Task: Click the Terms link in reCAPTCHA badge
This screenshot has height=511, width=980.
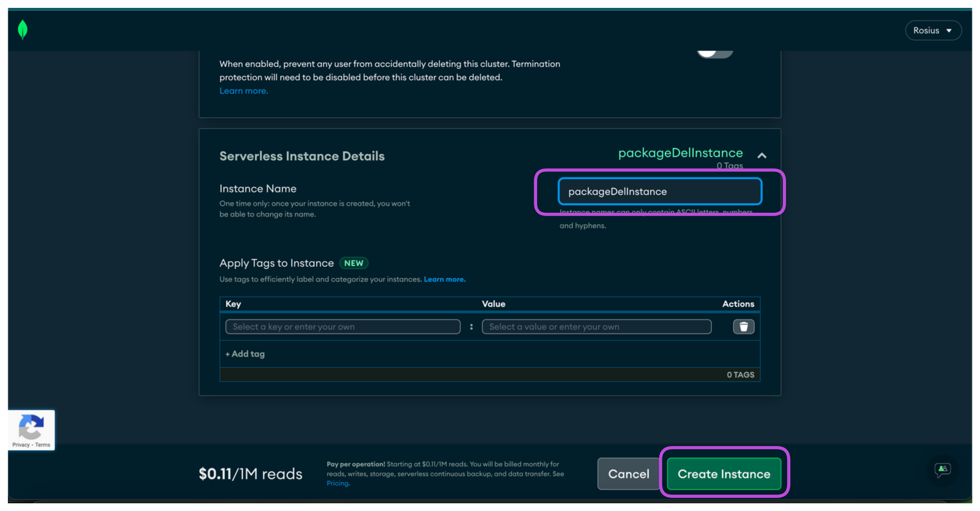Action: (x=43, y=445)
